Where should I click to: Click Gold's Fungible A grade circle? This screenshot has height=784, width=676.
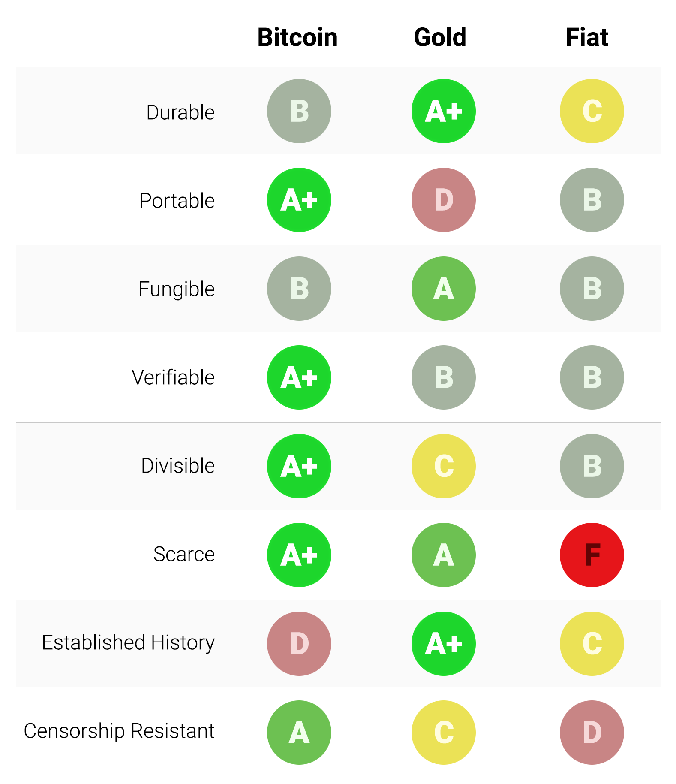(443, 289)
